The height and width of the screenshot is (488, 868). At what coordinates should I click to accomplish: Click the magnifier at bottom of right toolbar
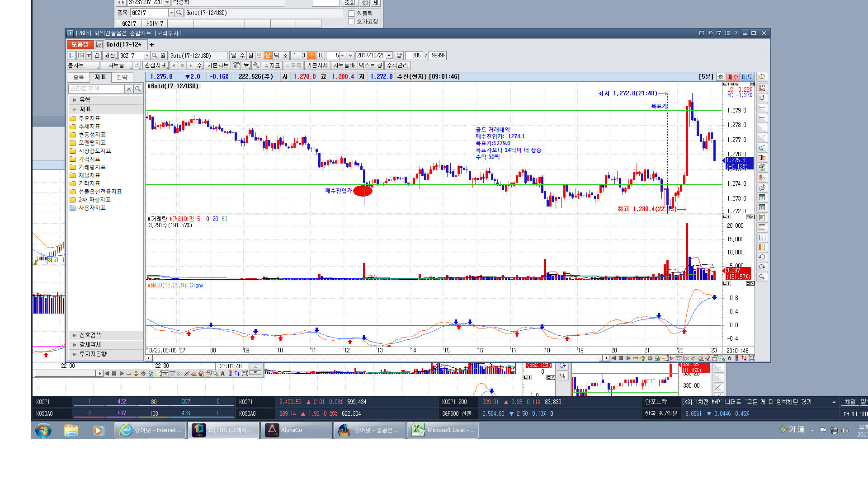(762, 277)
